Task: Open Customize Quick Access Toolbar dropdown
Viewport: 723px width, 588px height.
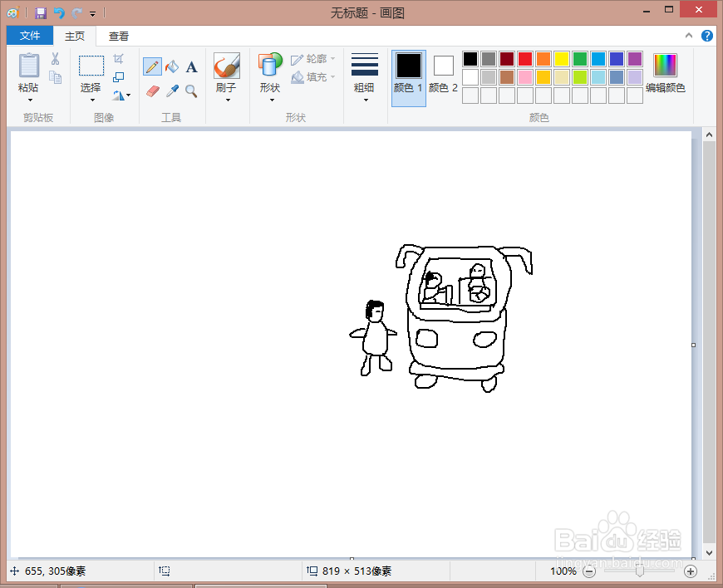Action: (93, 14)
